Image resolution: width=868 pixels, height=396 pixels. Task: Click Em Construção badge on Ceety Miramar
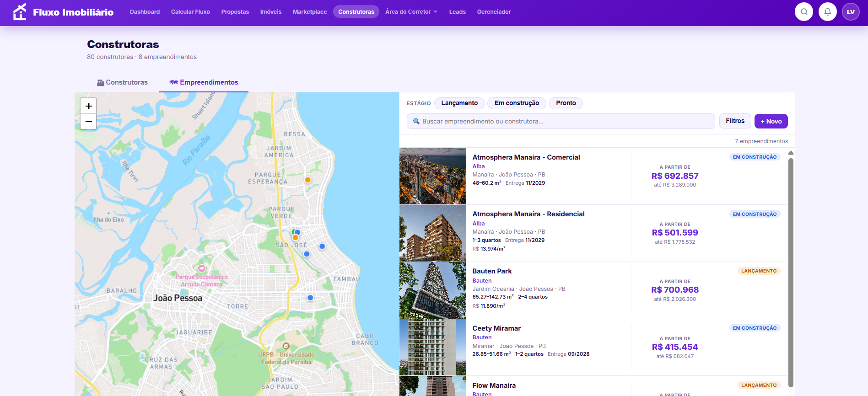point(755,328)
